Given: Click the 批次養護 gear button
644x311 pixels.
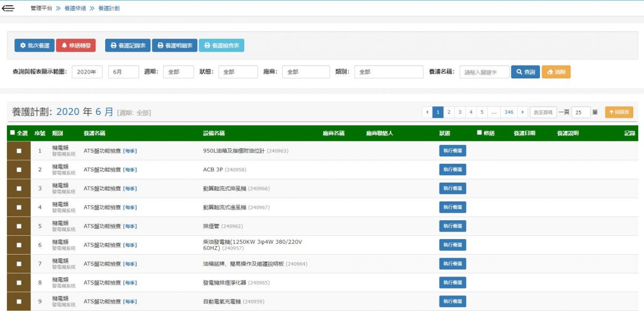Looking at the screenshot, I should [x=34, y=46].
